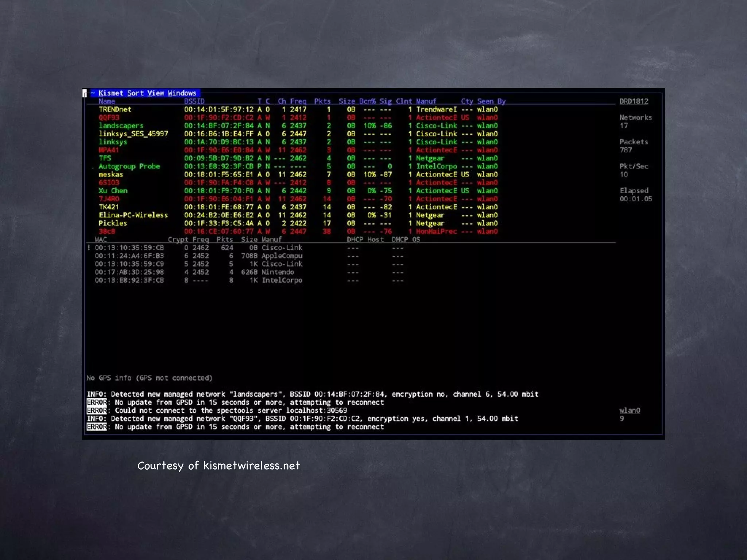The height and width of the screenshot is (560, 747).
Task: Click the Pkts column header in network list
Action: click(322, 101)
